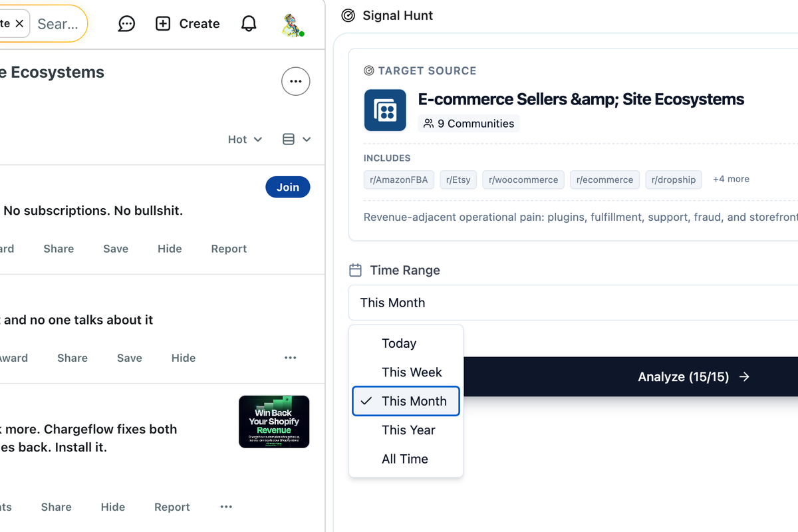Click the E-commerce Sellers source icon

click(385, 110)
